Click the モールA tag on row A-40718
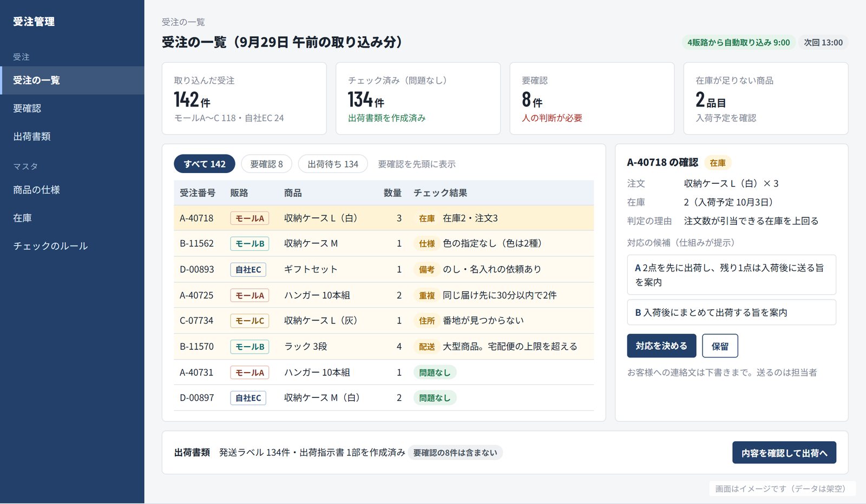The height and width of the screenshot is (504, 866). tap(250, 218)
